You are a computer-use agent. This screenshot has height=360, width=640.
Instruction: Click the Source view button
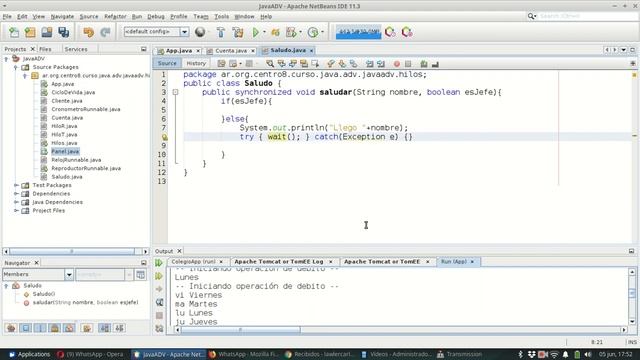click(x=167, y=63)
